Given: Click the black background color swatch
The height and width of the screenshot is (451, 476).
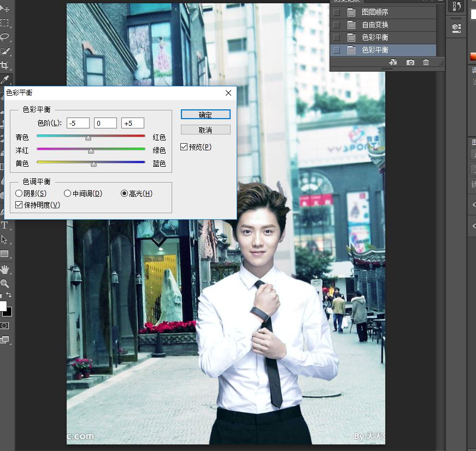Looking at the screenshot, I should (x=9, y=313).
